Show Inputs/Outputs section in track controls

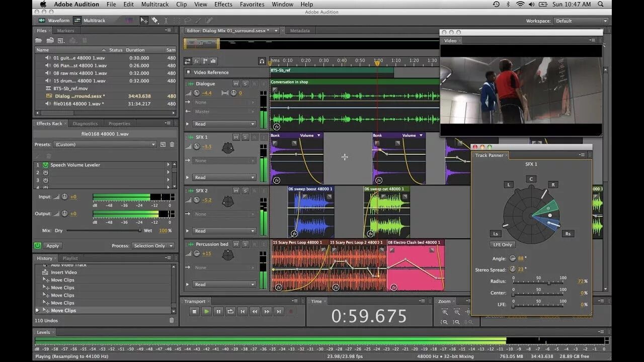188,61
